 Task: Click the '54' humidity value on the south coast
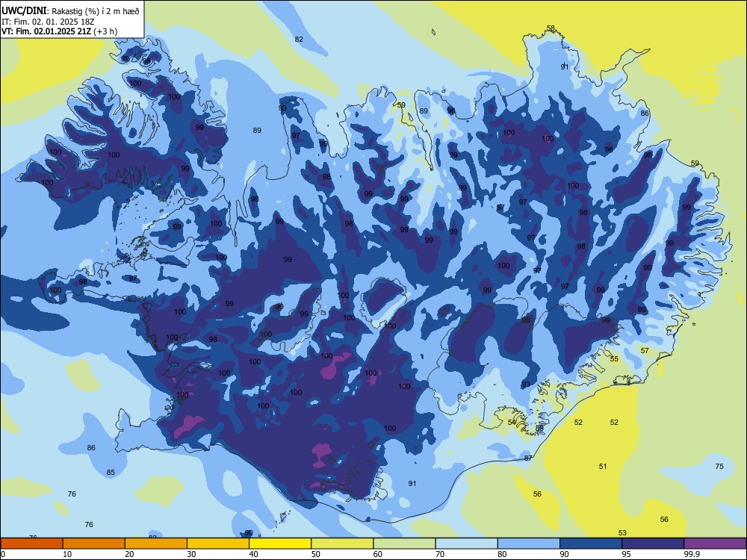512,423
